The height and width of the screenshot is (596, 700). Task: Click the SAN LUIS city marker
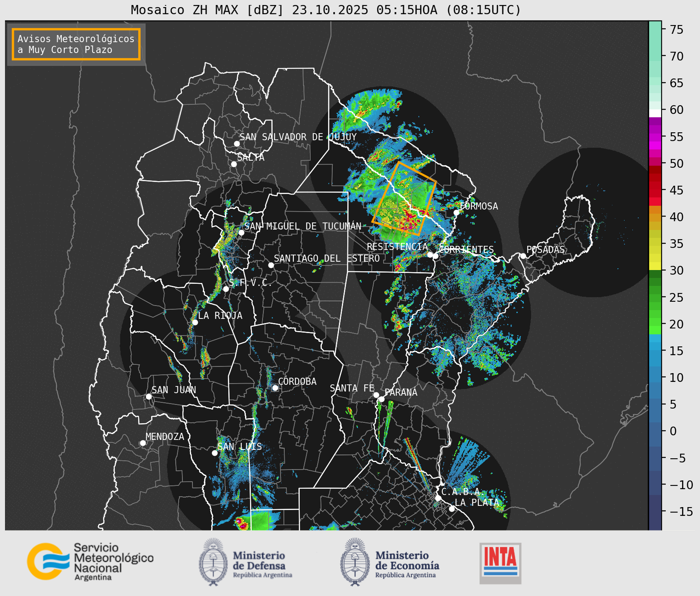tap(215, 453)
